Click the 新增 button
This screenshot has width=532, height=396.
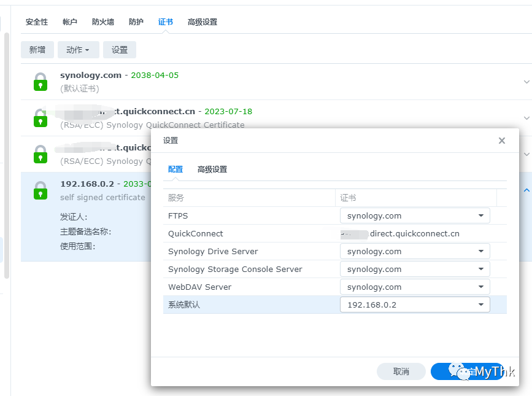click(37, 50)
